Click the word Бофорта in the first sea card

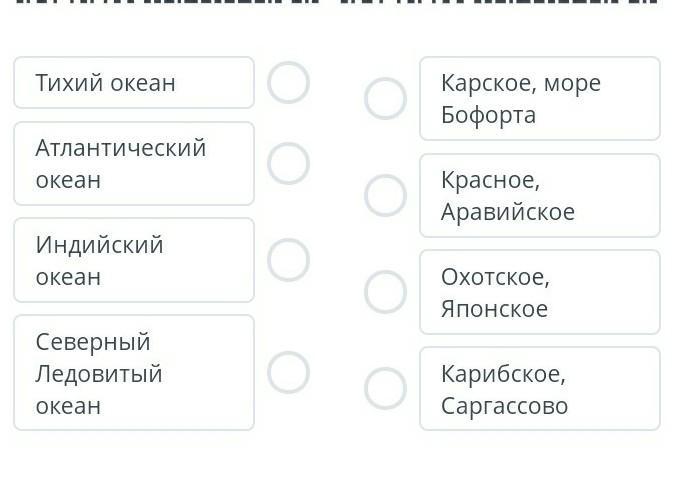pos(488,115)
